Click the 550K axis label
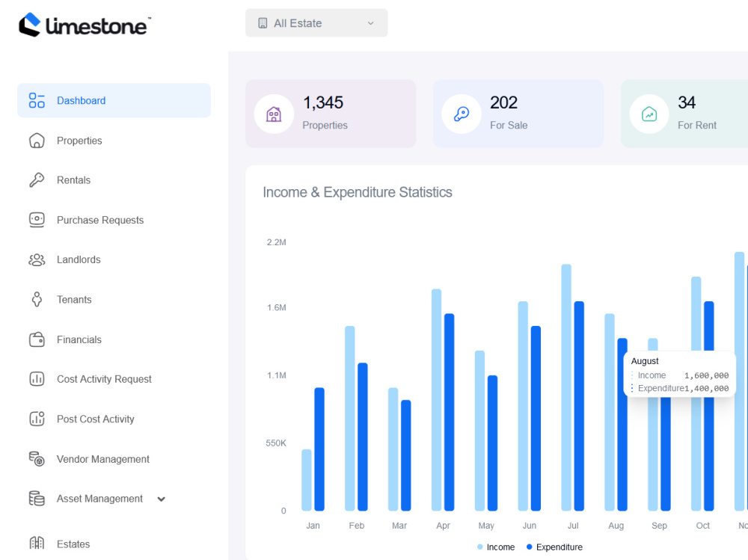This screenshot has width=748, height=560. tap(276, 443)
